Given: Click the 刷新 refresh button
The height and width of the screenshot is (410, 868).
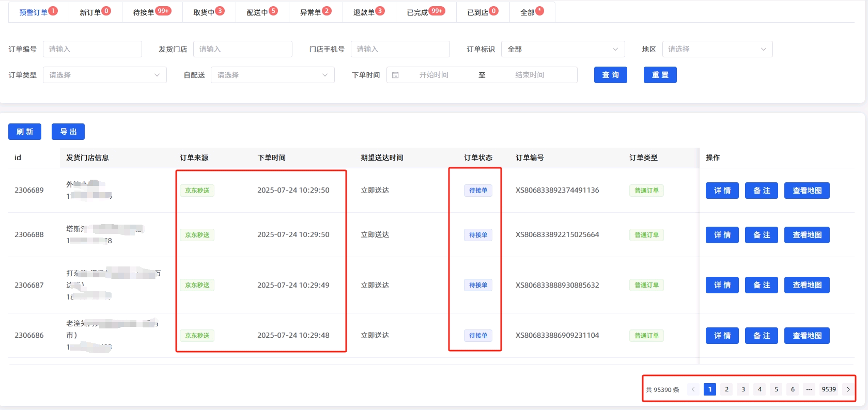Looking at the screenshot, I should tap(25, 132).
